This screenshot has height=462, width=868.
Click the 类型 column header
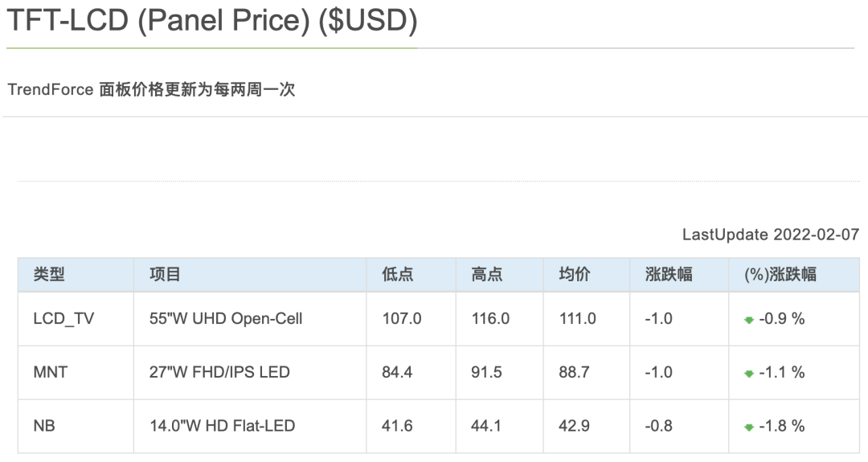49,275
